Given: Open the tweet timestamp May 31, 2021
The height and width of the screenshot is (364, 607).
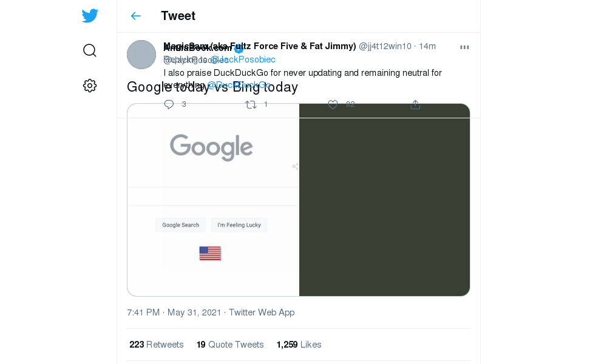Looking at the screenshot, I should pyautogui.click(x=174, y=312).
